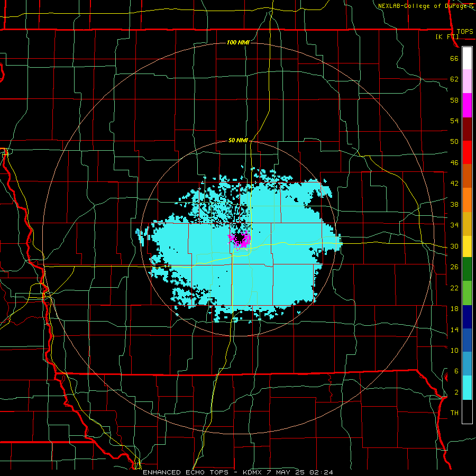This screenshot has width=476, height=476.
Task: Click the 6 legend value
Action: click(x=456, y=371)
